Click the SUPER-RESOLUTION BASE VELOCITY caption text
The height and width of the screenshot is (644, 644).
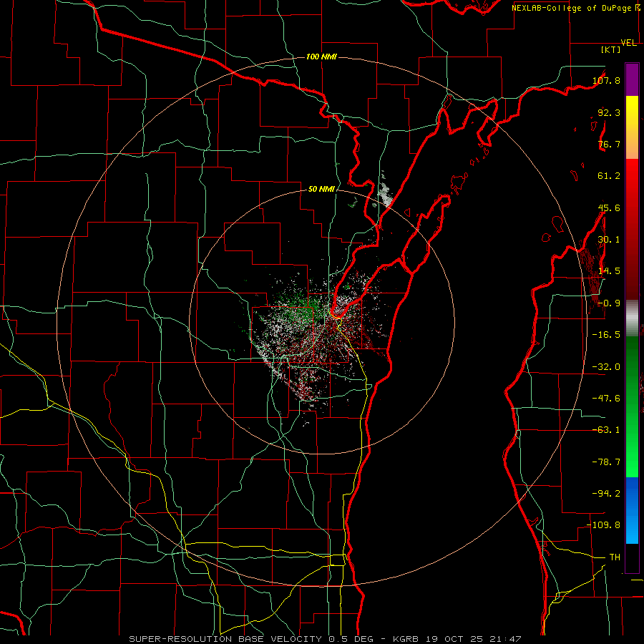tap(227, 639)
